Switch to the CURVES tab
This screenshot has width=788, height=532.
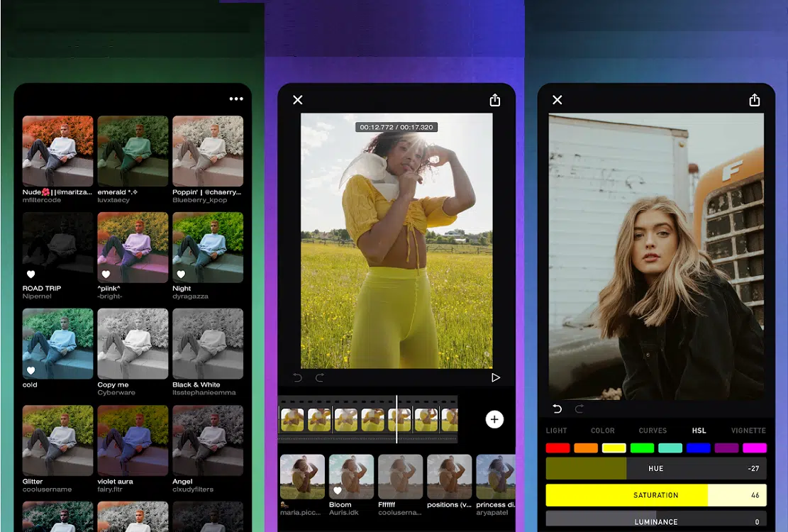click(653, 431)
